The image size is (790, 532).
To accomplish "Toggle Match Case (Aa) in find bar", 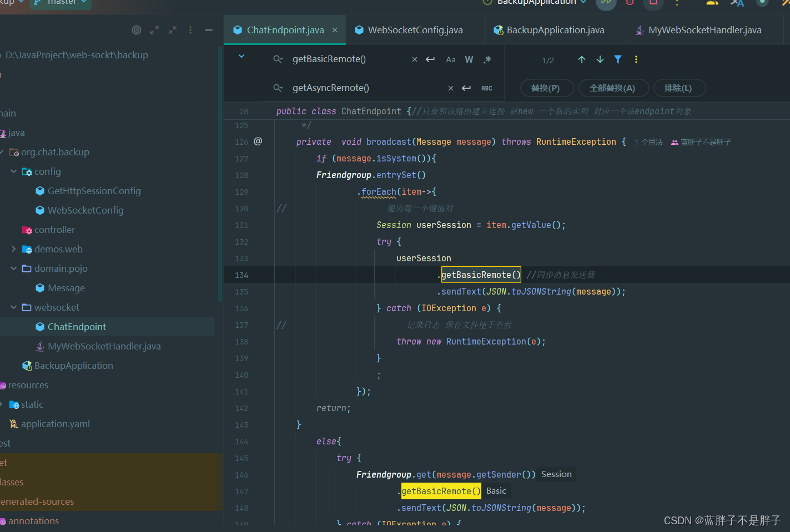I will (451, 59).
